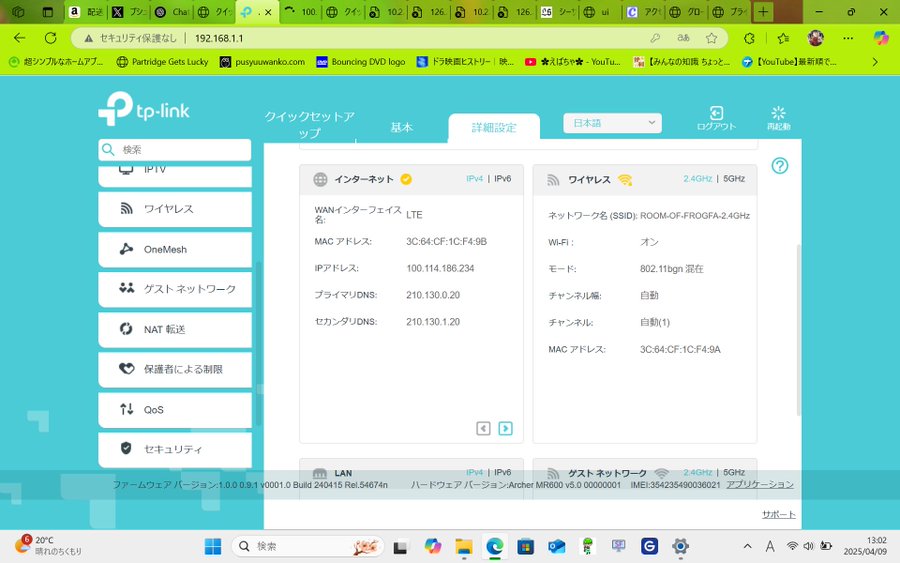Open the help question mark icon

[x=779, y=166]
